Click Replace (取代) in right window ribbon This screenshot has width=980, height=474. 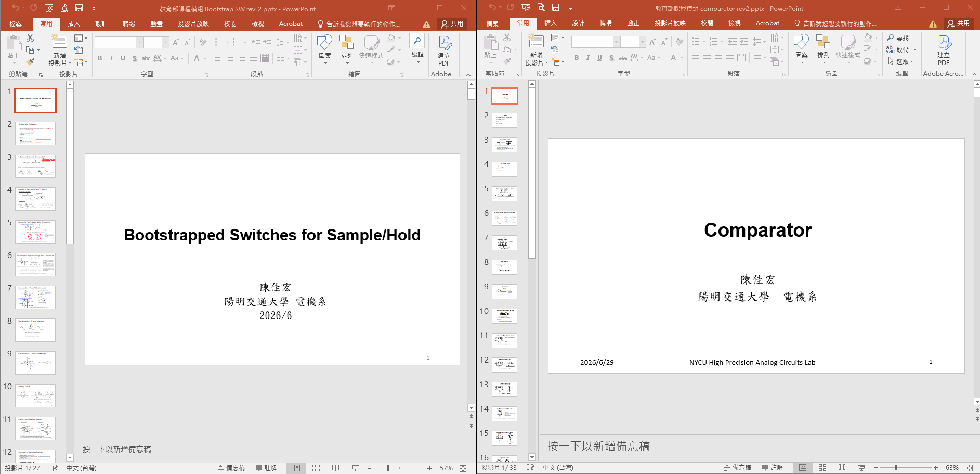point(901,49)
